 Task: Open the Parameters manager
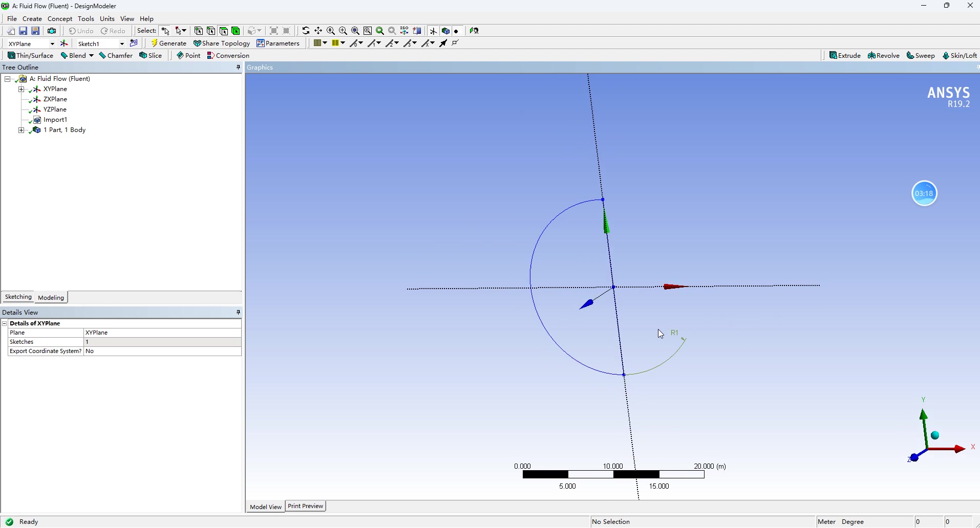(x=278, y=43)
